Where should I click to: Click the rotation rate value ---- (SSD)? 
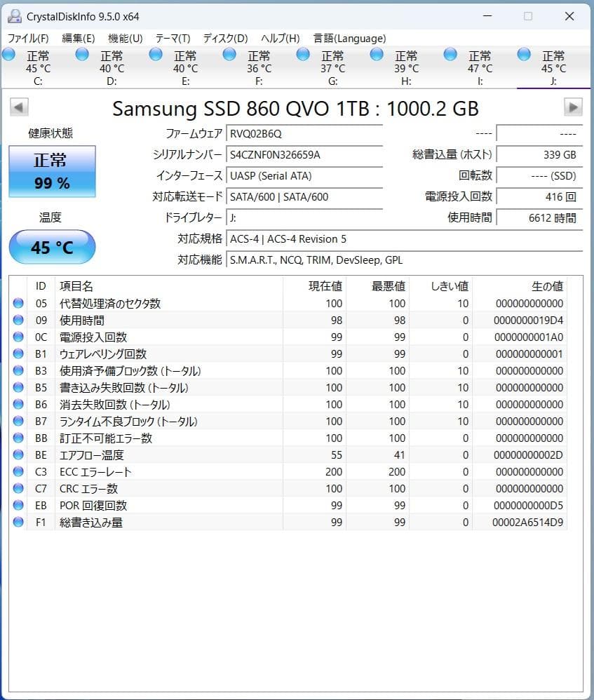coord(539,176)
